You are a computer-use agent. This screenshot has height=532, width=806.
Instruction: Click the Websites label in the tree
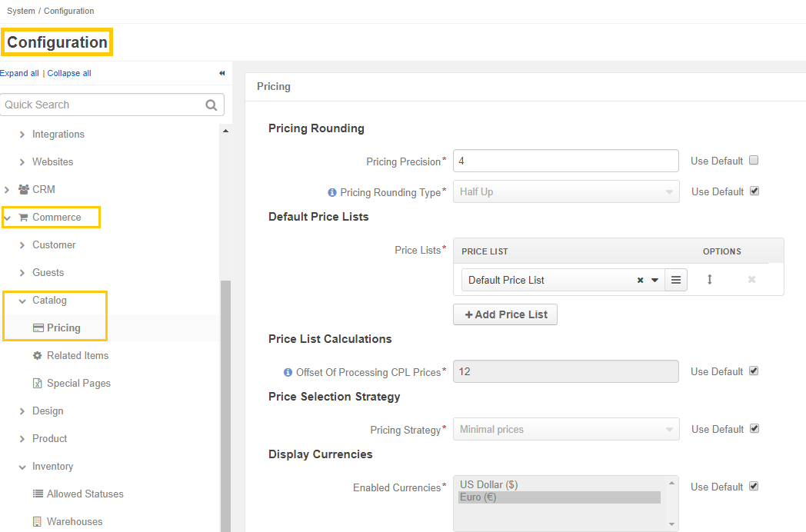click(x=52, y=162)
